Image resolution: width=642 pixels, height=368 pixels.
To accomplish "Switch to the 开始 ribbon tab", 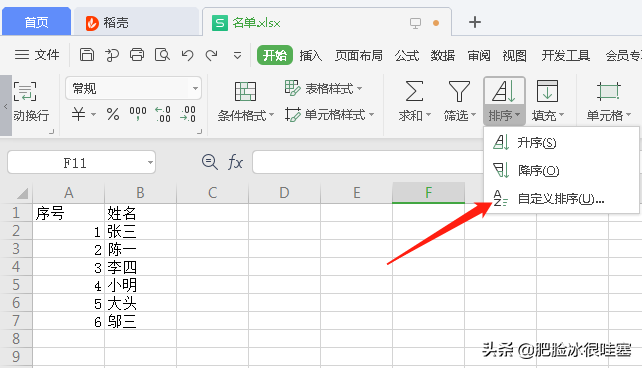I will click(275, 55).
